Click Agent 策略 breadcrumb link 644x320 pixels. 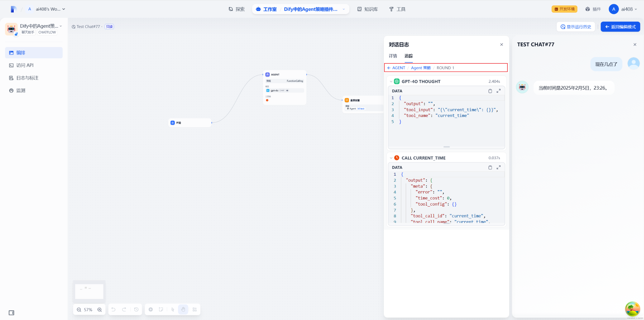(x=421, y=68)
